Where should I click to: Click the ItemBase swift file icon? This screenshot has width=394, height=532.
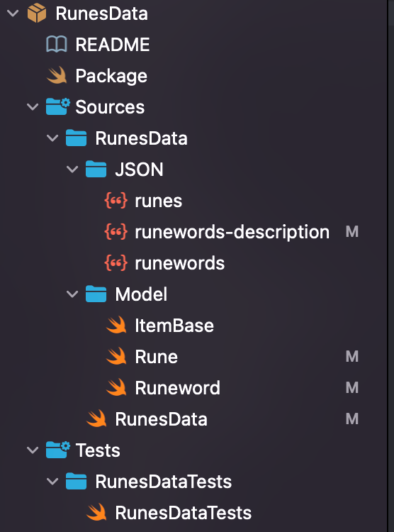pos(116,325)
